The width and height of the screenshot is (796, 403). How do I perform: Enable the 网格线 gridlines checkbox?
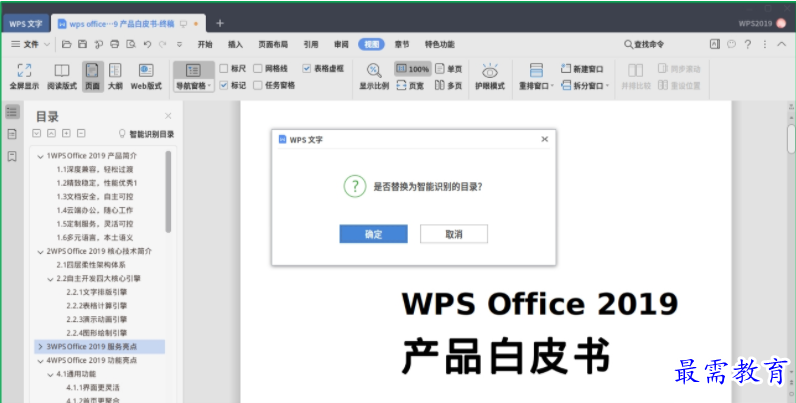coord(258,69)
